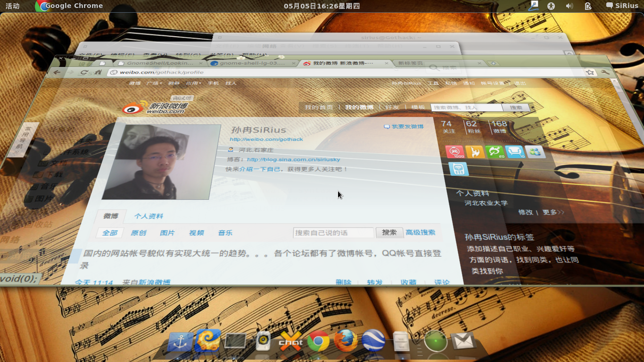Click the 更多>> link under 个人资料

tap(553, 212)
